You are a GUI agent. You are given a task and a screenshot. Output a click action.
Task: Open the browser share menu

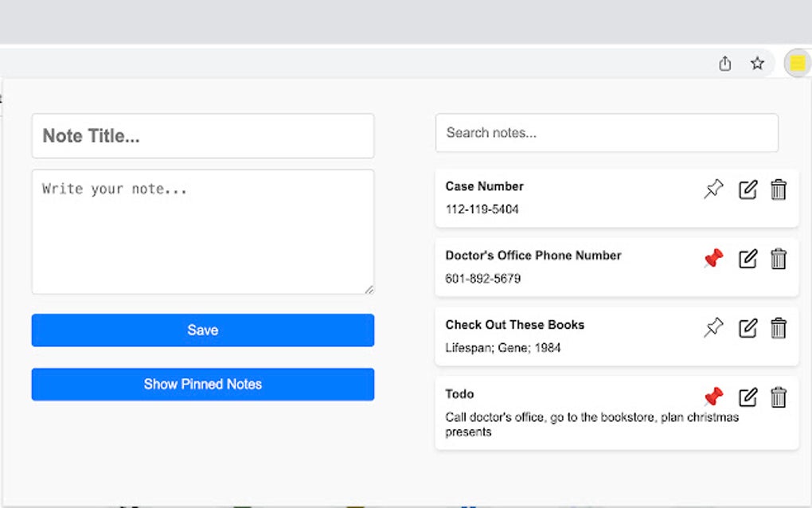coord(724,62)
